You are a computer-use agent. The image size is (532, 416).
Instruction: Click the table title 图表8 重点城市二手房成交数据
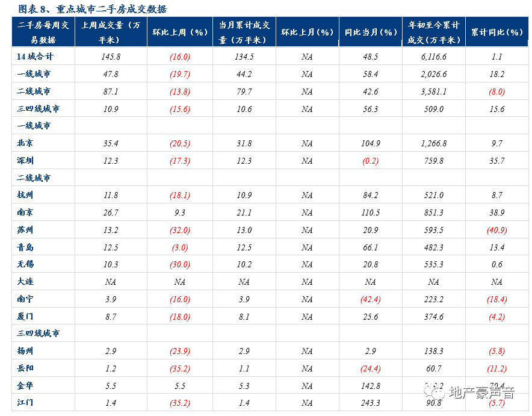pos(93,8)
